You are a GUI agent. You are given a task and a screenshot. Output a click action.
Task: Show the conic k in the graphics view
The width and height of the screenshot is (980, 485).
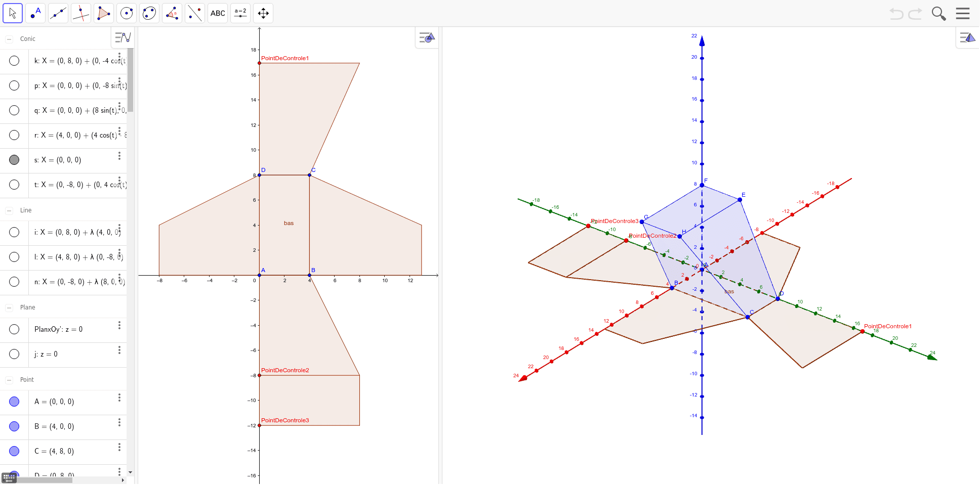click(14, 61)
